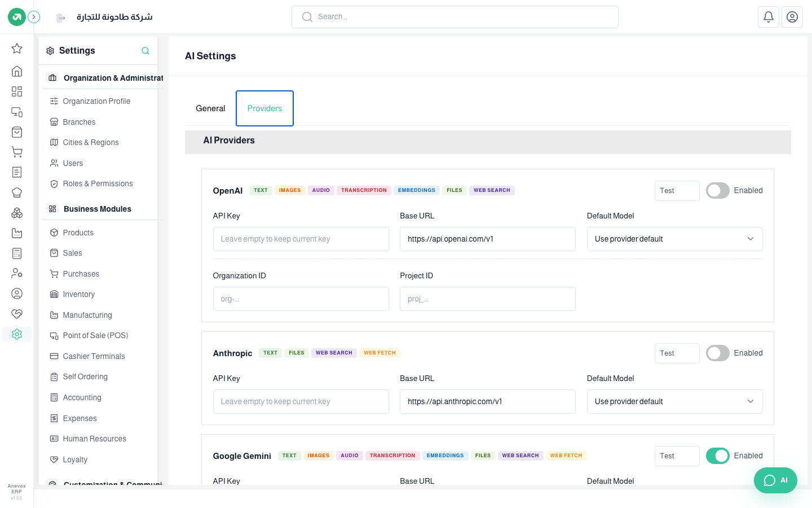This screenshot has height=508, width=812.
Task: Test the Anthropic connection
Action: click(677, 353)
